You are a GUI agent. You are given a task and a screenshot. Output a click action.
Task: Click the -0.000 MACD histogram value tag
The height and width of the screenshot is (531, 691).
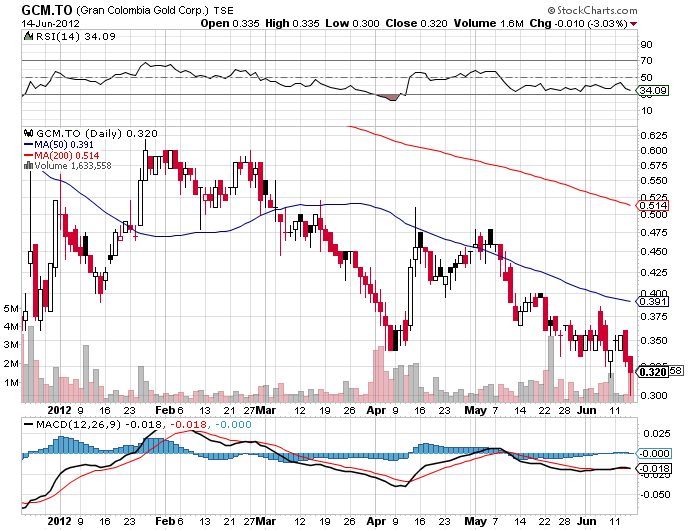(x=654, y=453)
